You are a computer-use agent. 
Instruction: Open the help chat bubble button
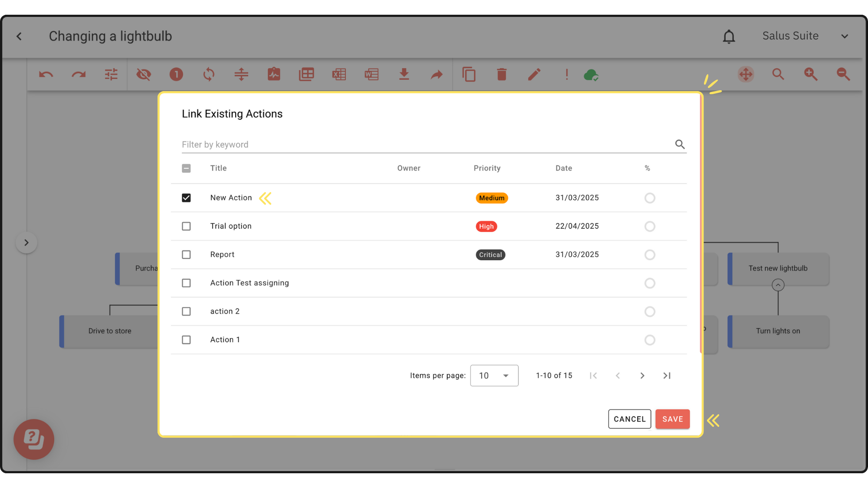[34, 439]
